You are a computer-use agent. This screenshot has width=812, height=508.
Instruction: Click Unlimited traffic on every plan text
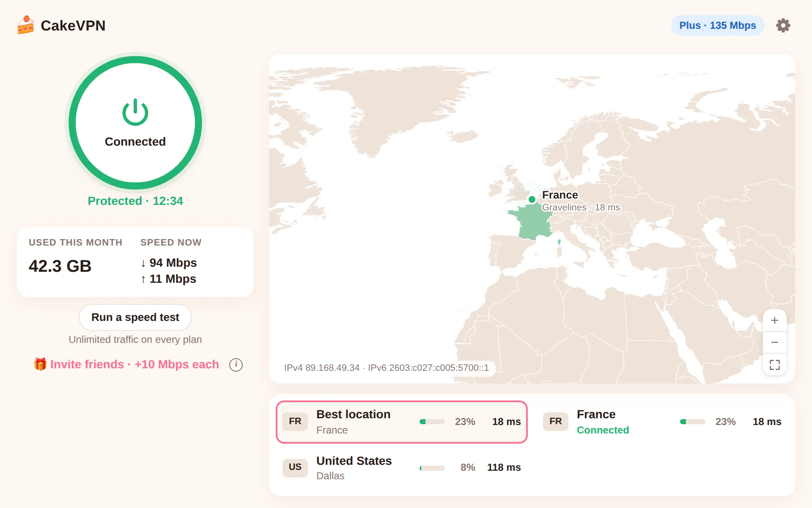point(135,340)
